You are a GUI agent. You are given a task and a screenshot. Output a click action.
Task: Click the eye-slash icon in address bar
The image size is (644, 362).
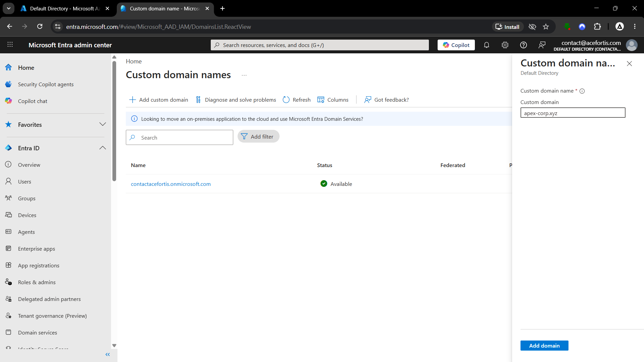[532, 27]
